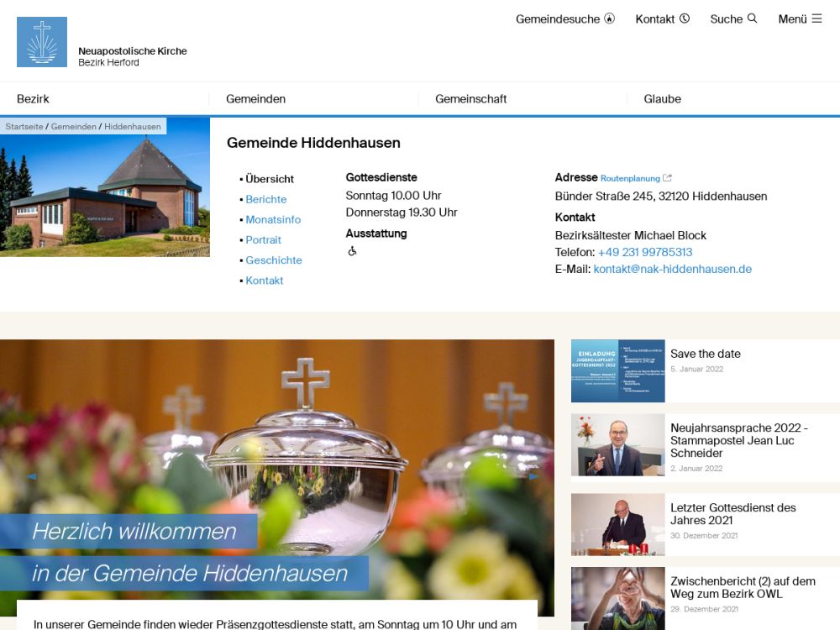Email kontakt@nak-hiddenhausen.de
This screenshot has width=840, height=630.
(x=672, y=269)
